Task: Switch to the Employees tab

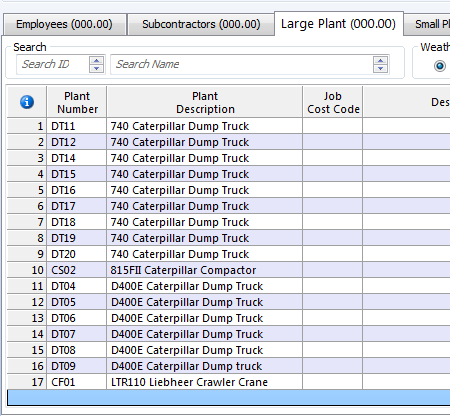Action: click(64, 24)
